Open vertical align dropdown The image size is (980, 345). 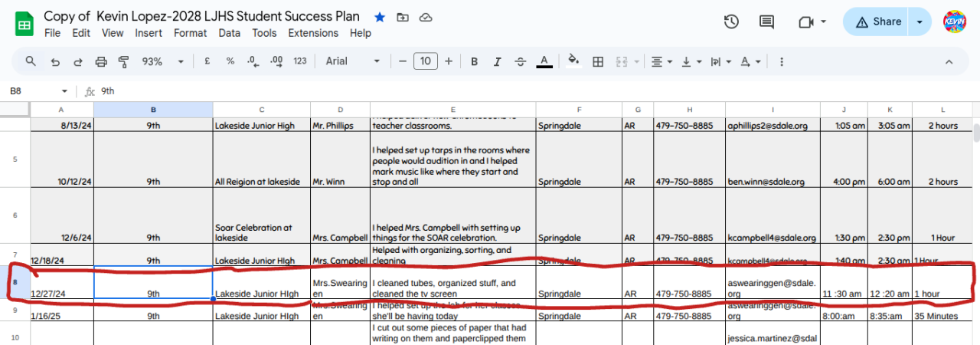[691, 61]
